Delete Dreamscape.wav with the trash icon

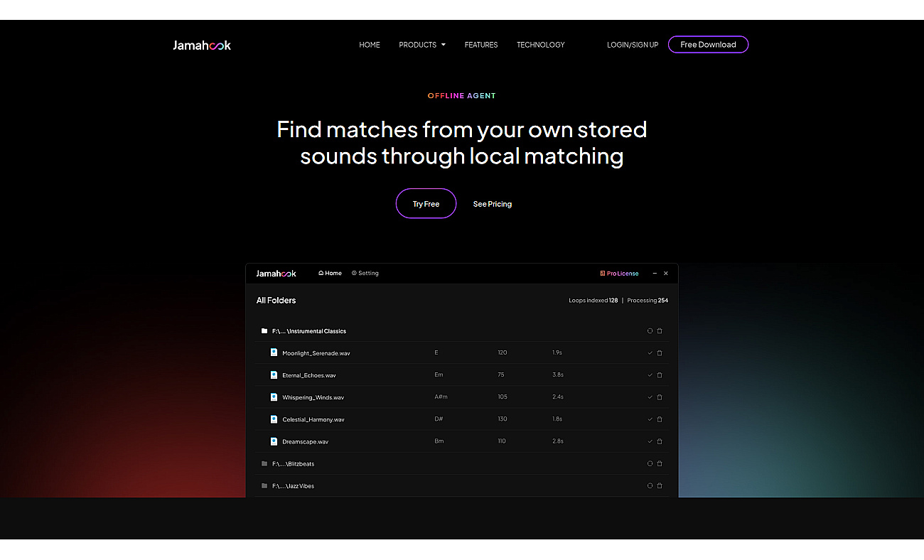click(660, 441)
